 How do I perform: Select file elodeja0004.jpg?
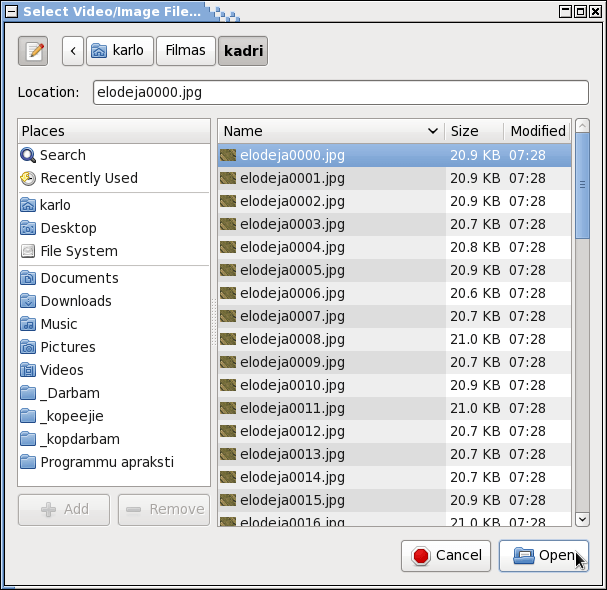click(x=394, y=247)
